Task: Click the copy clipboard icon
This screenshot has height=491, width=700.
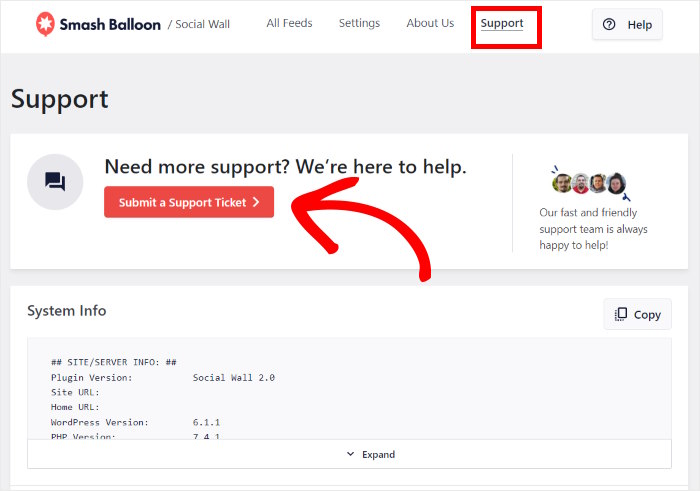Action: [621, 314]
